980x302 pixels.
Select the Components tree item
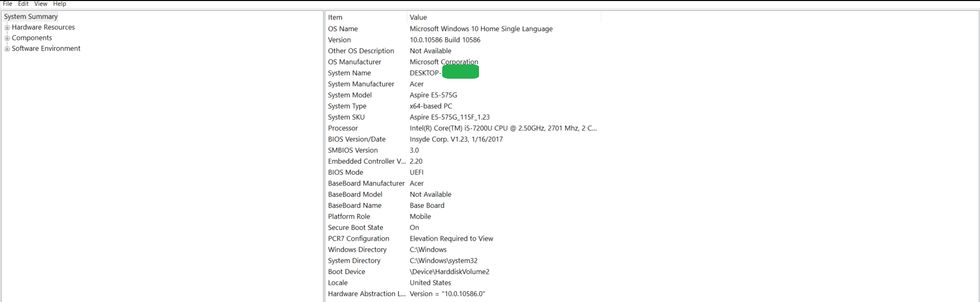click(x=32, y=38)
